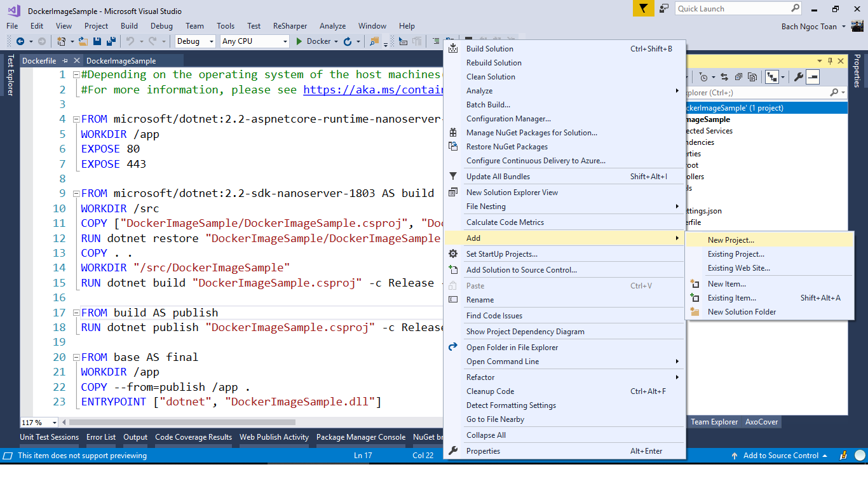The width and height of the screenshot is (868, 488).
Task: Select New Project... from the Add submenu
Action: pyautogui.click(x=731, y=240)
